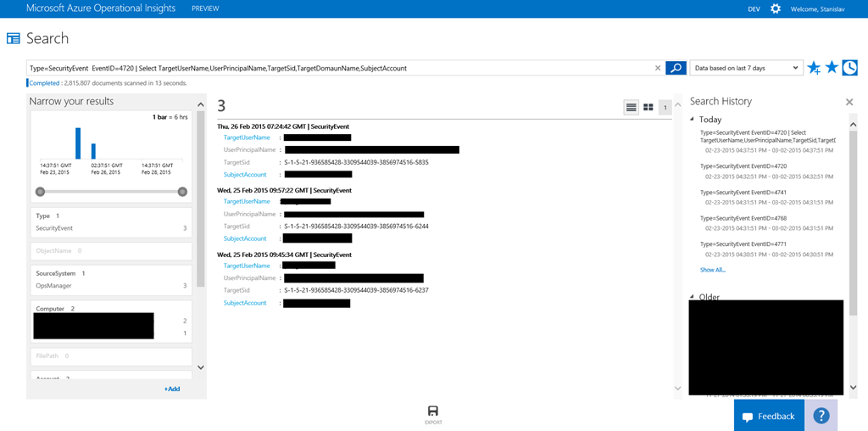Screen dimensions: 868x431
Task: Click the Show All... history link
Action: point(712,270)
